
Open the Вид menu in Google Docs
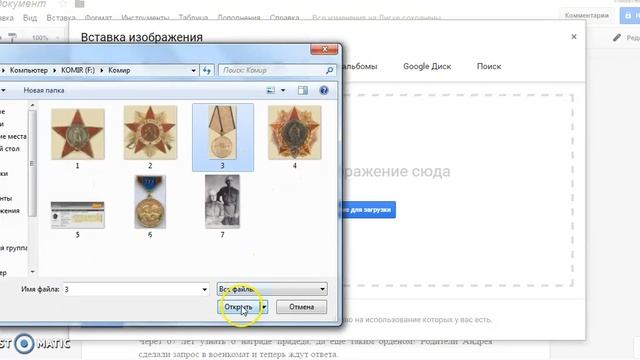point(30,18)
